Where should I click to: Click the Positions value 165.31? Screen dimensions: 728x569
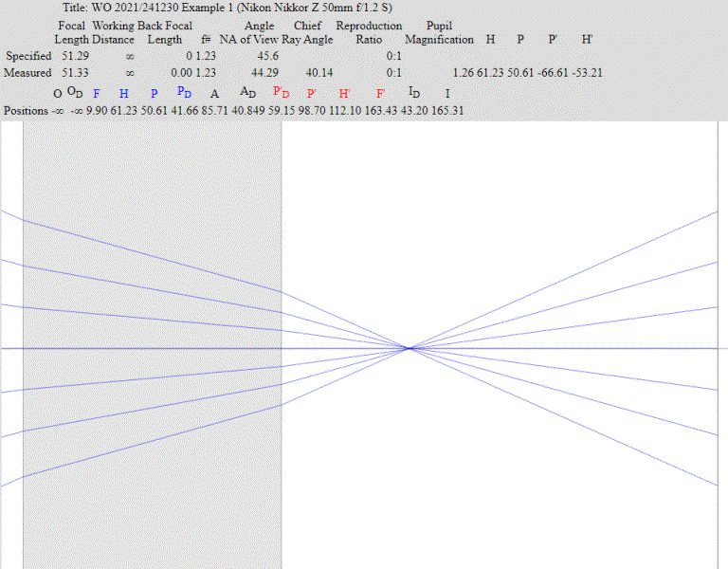click(x=447, y=111)
